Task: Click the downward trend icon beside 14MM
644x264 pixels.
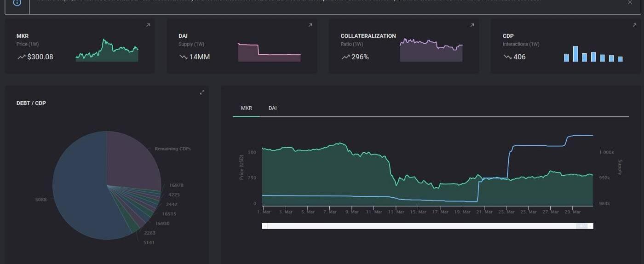Action: [183, 57]
